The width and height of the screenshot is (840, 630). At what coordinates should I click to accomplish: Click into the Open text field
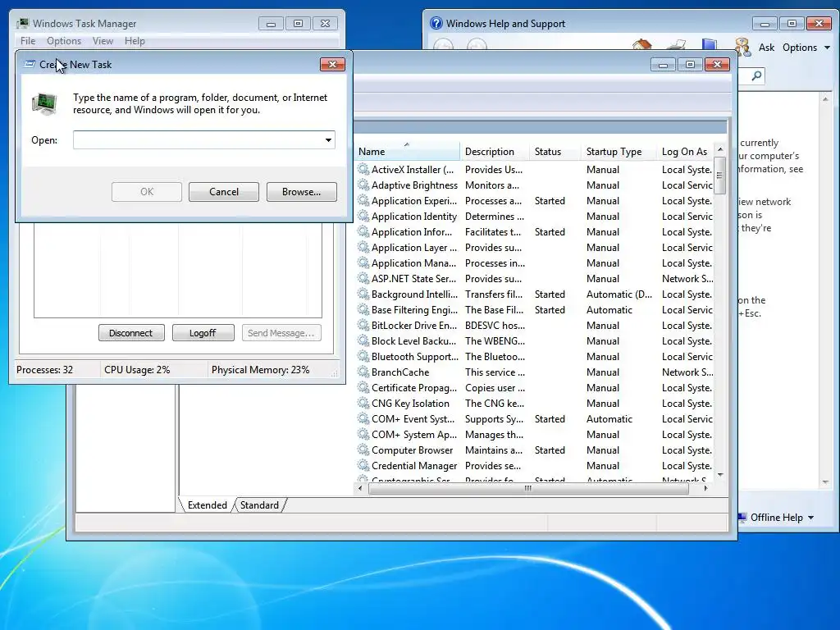click(198, 139)
